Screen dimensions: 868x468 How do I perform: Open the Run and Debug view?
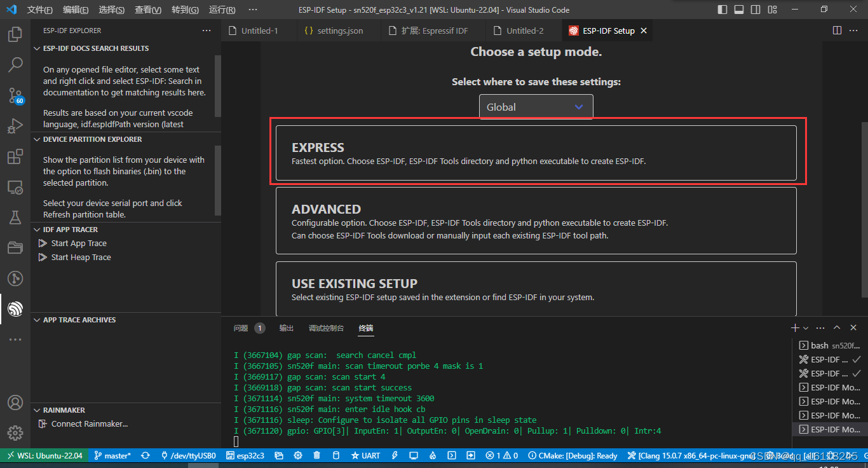[15, 126]
